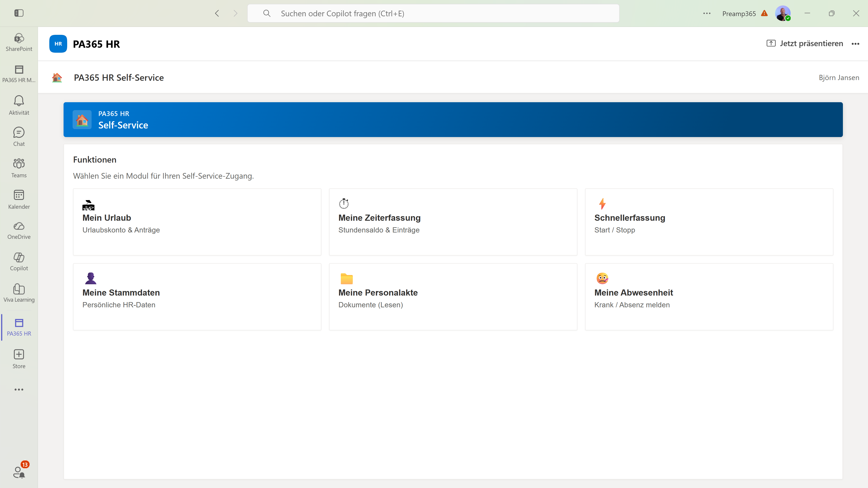The width and height of the screenshot is (868, 488).
Task: Click the house icon in the blue banner
Action: tap(82, 120)
